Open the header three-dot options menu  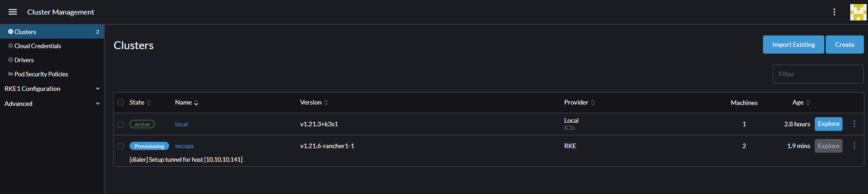(834, 12)
